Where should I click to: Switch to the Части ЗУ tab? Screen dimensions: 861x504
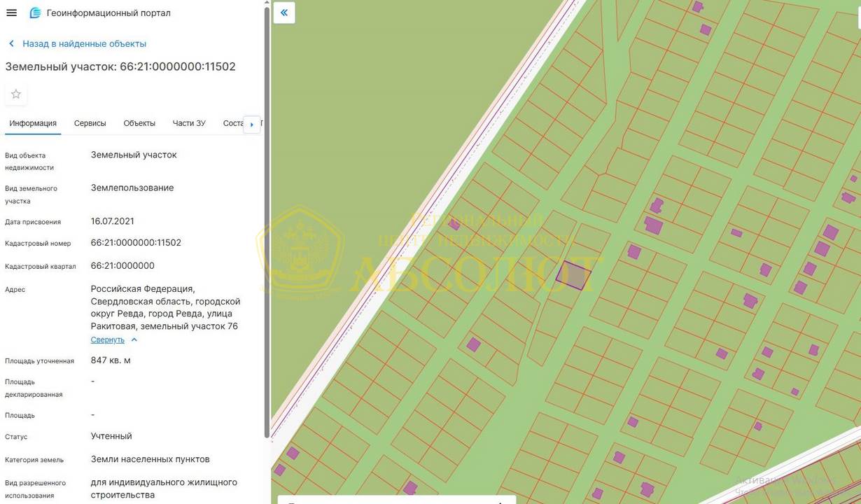click(x=189, y=123)
